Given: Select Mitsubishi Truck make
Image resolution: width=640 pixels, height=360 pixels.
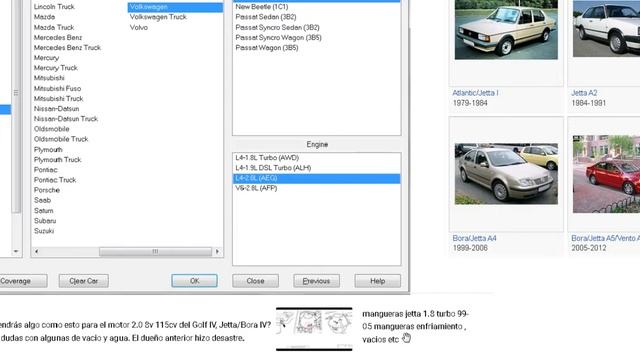Looking at the screenshot, I should point(58,99).
